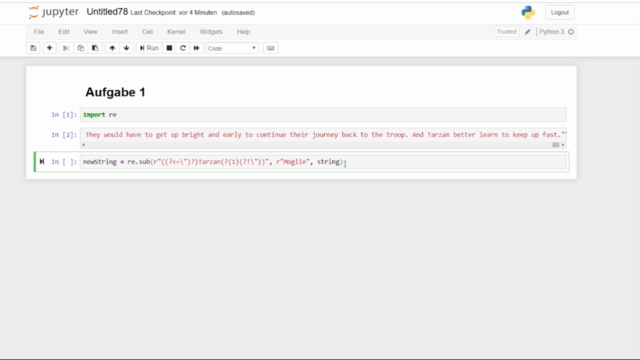Click the In [1]: prompt
This screenshot has width=640, height=360.
[64, 115]
